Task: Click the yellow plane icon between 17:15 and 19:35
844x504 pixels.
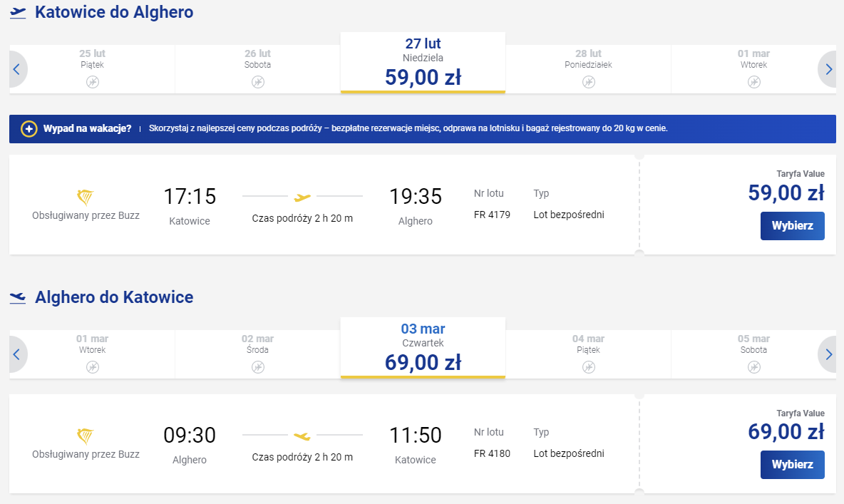Action: point(302,197)
